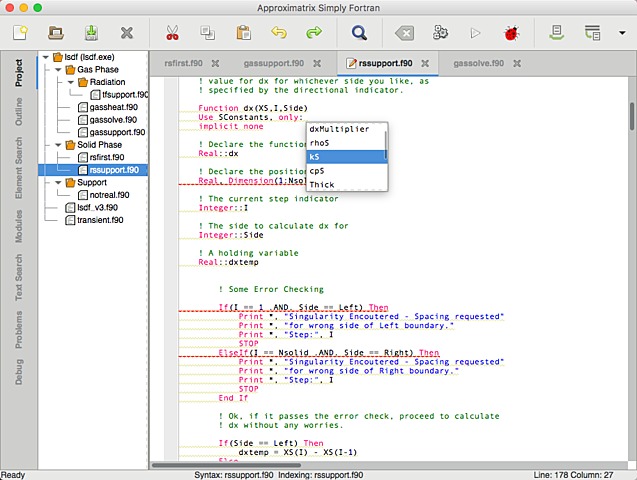The width and height of the screenshot is (637, 480).
Task: Close the rsfirst.f90 tab
Action: click(x=215, y=63)
